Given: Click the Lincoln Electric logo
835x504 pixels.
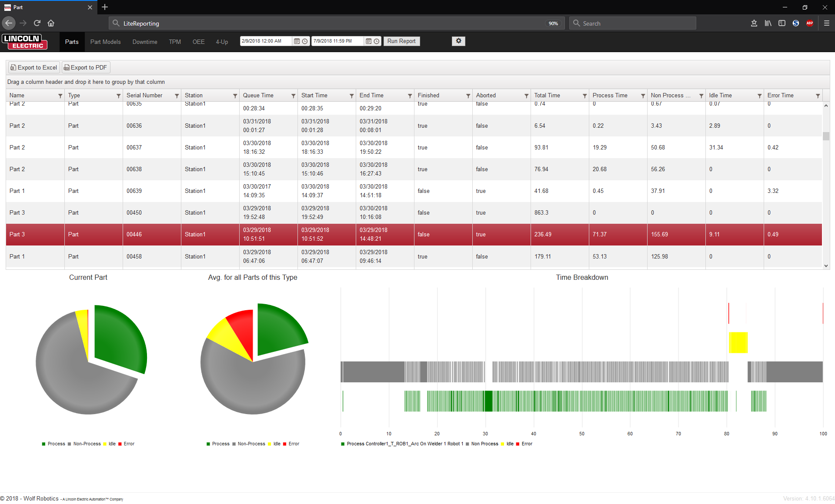Looking at the screenshot, I should coord(24,42).
